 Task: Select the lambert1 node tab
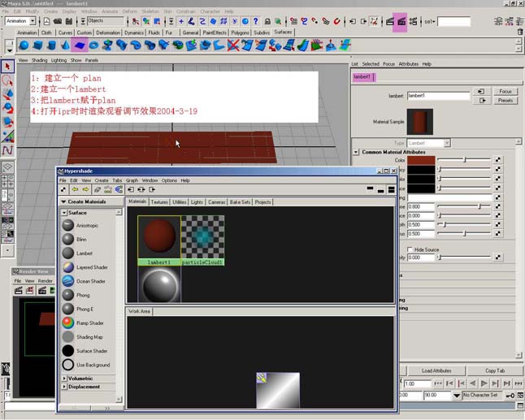[x=362, y=77]
